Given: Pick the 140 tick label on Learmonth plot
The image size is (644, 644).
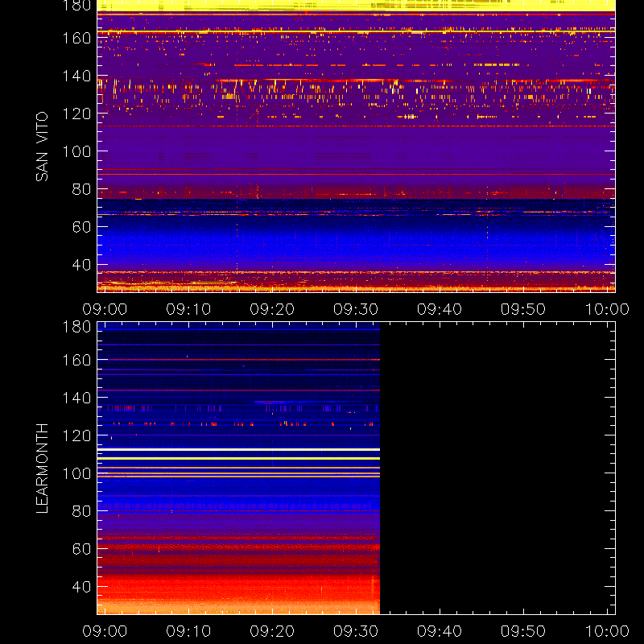Looking at the screenshot, I should coord(76,398).
